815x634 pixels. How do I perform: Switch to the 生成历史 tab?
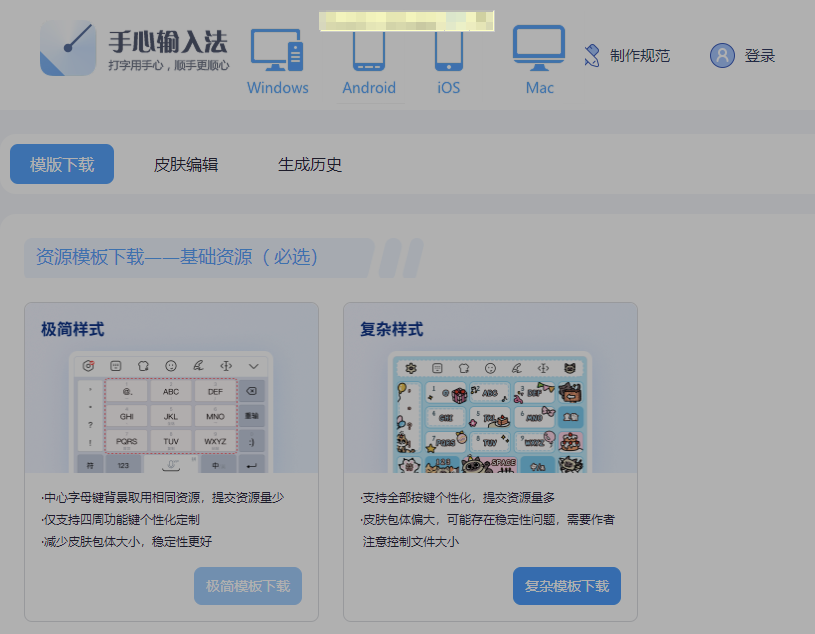[x=310, y=165]
